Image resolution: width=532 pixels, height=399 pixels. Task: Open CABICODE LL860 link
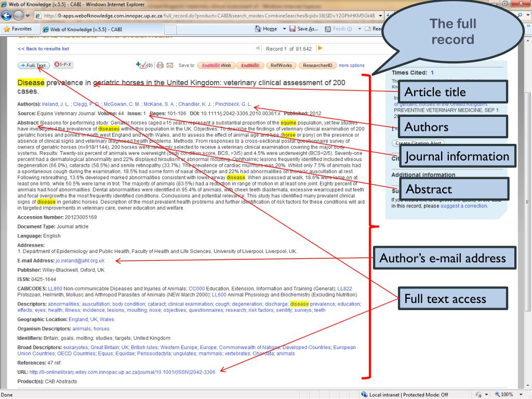[x=55, y=289]
